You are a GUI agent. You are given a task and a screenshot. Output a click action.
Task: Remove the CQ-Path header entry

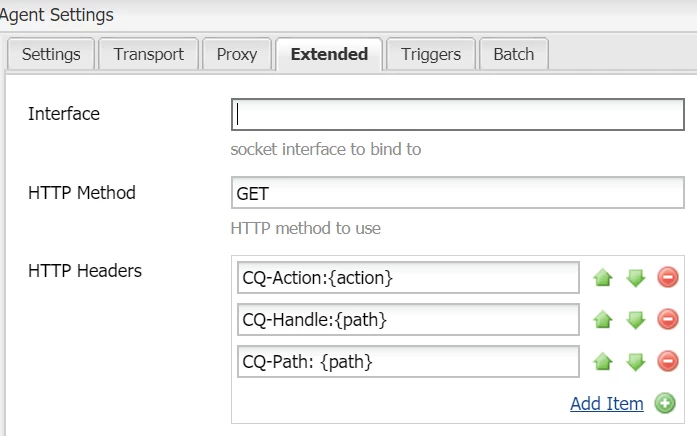coord(668,361)
